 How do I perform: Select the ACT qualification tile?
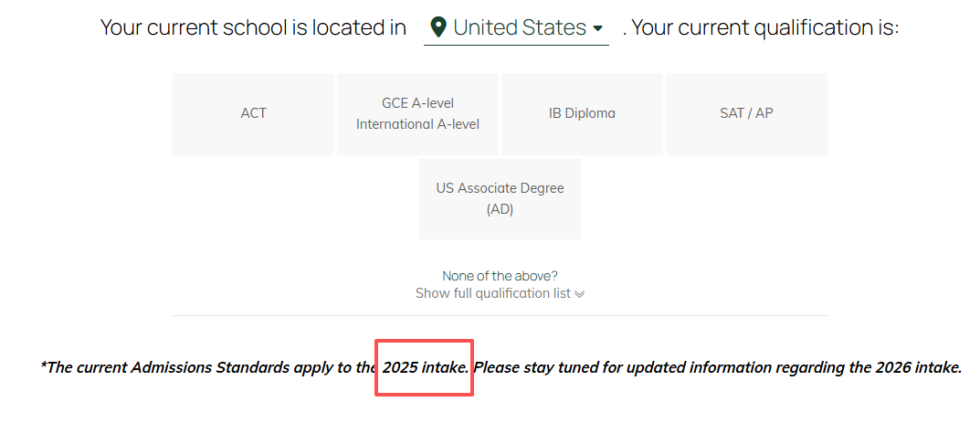coord(253,113)
